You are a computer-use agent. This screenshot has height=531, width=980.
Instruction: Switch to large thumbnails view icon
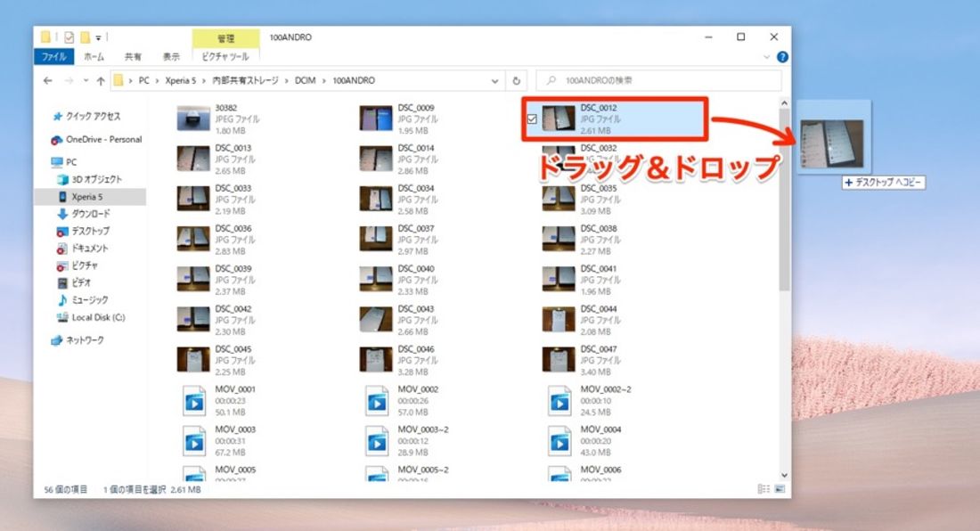pyautogui.click(x=780, y=489)
